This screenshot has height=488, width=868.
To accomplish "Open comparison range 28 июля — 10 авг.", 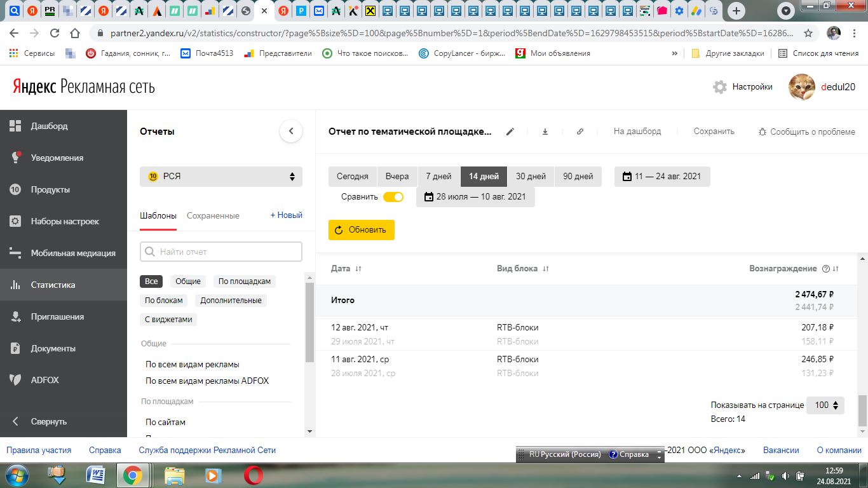I will [475, 196].
